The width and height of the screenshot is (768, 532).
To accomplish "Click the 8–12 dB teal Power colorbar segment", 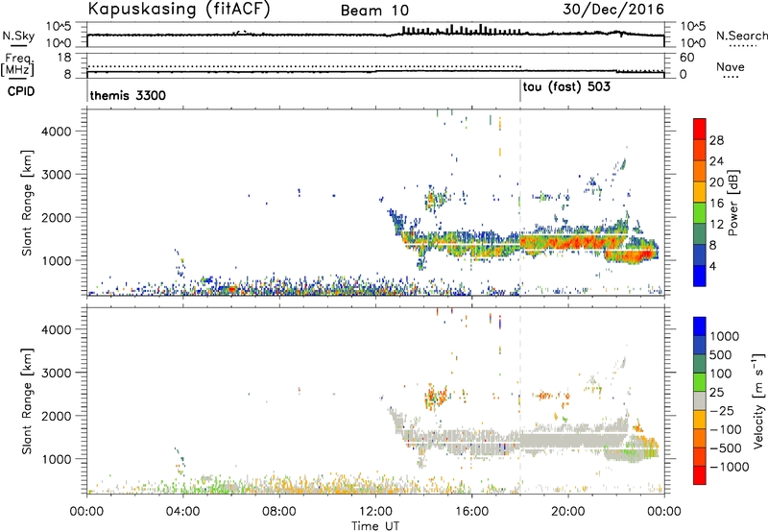I will tap(700, 233).
